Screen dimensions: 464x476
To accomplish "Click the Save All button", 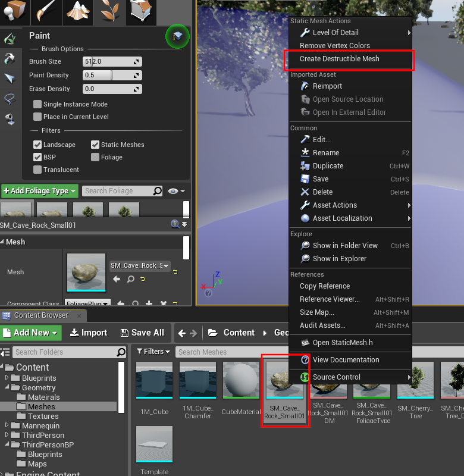I will coord(142,333).
